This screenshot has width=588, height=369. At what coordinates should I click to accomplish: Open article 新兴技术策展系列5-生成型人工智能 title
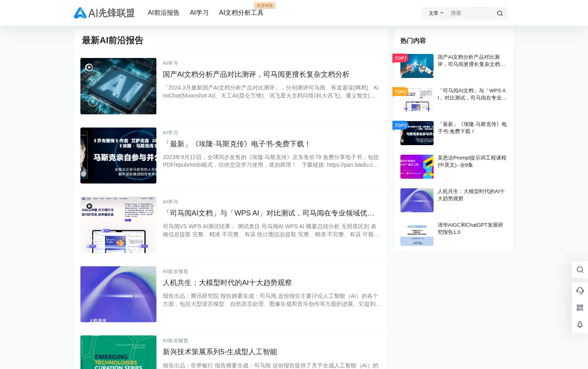(220, 352)
